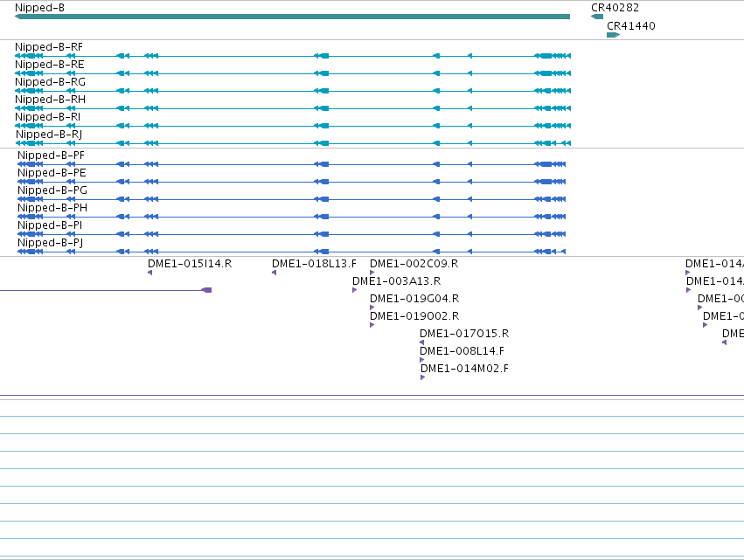Click the arrow marker under DME1-003A13.R

click(354, 290)
